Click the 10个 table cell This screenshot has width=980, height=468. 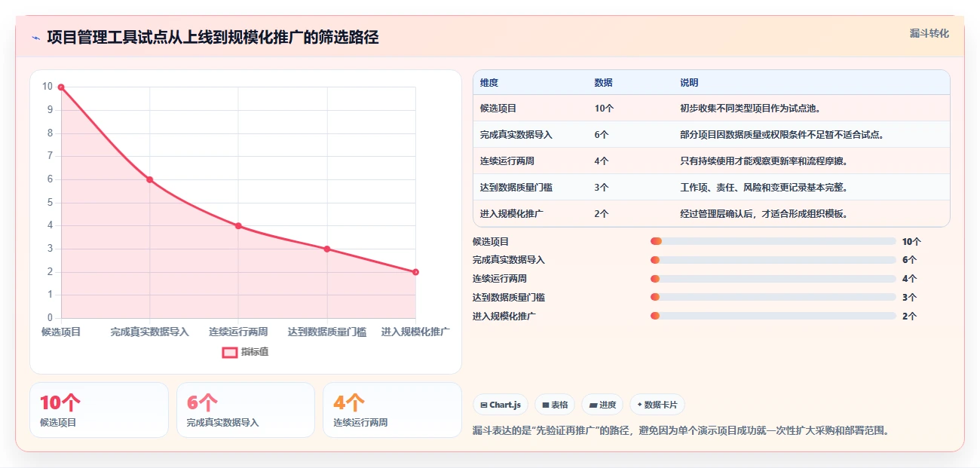[x=604, y=109]
